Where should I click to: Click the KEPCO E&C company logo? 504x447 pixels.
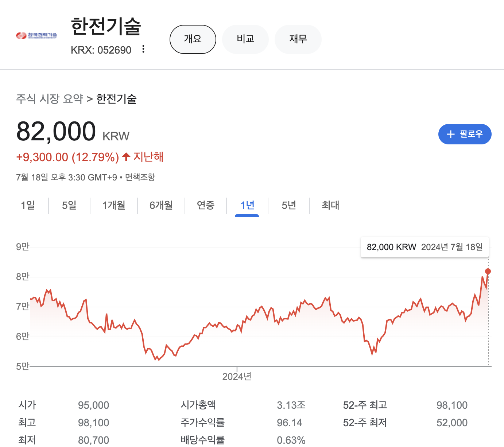[36, 35]
